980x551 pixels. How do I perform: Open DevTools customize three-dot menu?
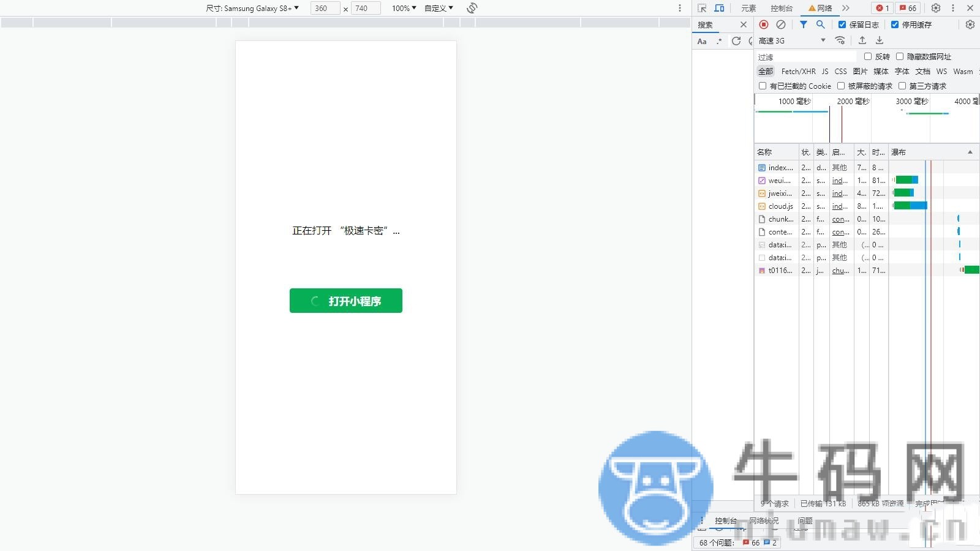click(953, 8)
